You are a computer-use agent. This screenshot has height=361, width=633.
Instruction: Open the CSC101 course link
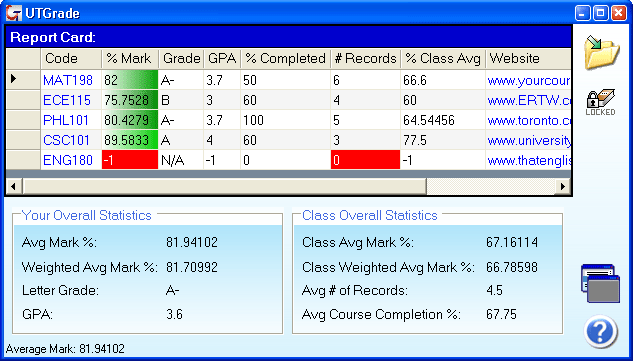tap(66, 140)
